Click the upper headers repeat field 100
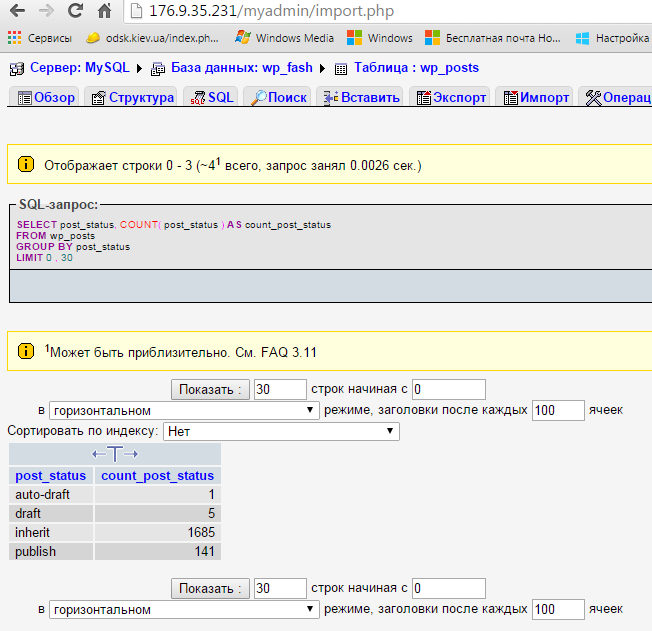Viewport: 652px width, 631px height. [x=558, y=411]
